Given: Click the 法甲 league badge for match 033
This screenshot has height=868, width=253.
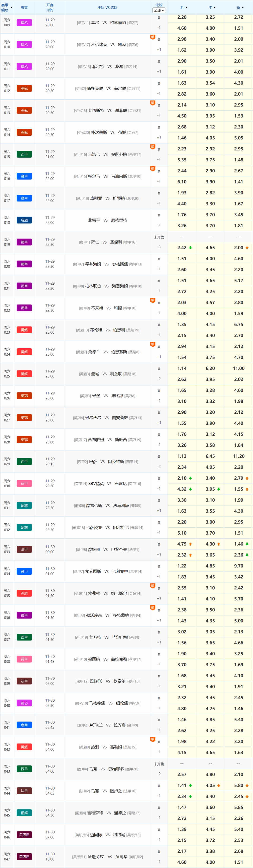Looking at the screenshot, I should [24, 549].
